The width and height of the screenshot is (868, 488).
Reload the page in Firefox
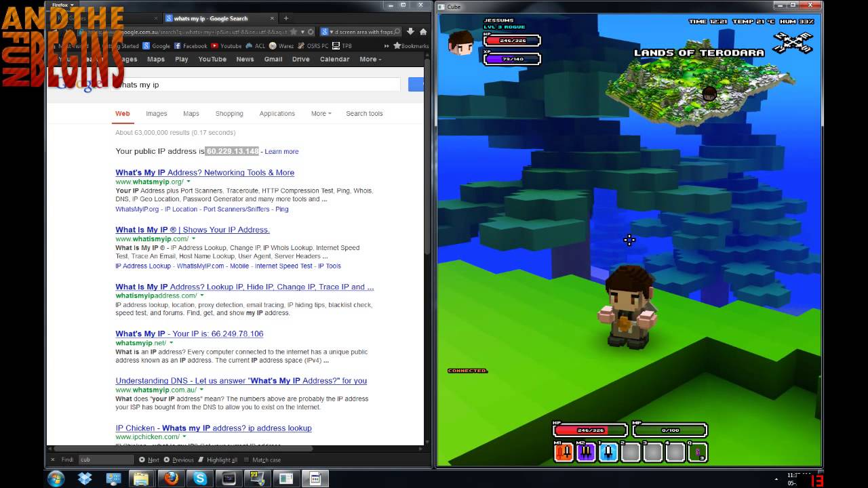311,32
